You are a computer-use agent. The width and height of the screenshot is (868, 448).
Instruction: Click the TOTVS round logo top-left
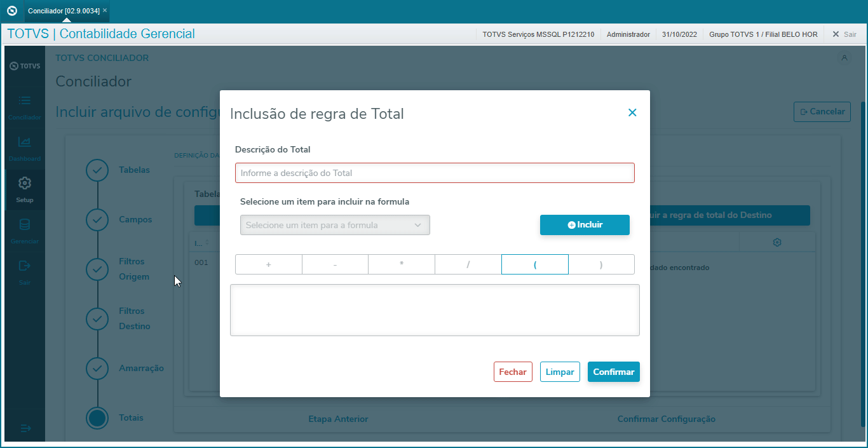click(x=11, y=11)
